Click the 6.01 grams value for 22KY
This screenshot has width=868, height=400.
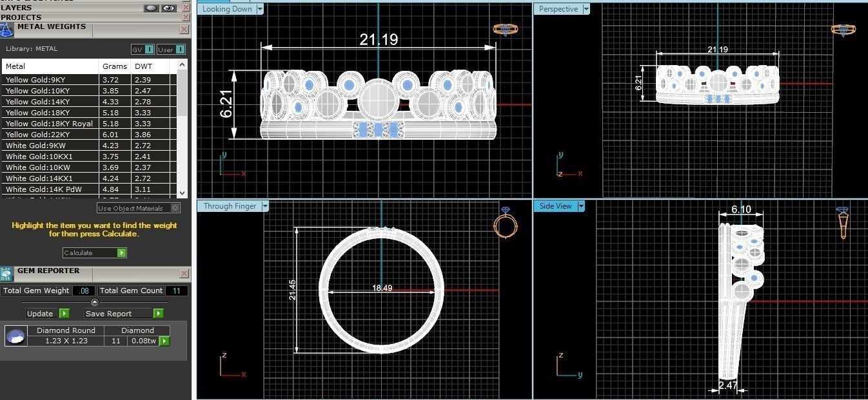click(x=110, y=135)
